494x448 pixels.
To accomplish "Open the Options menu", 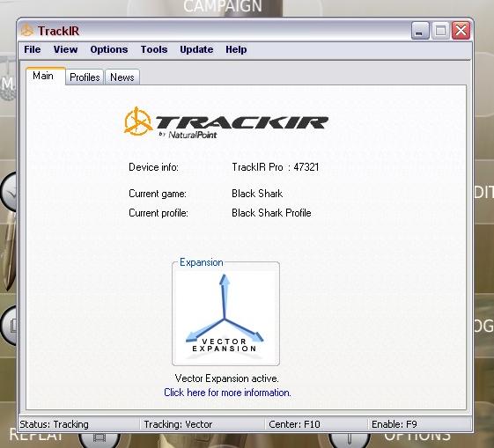I will (109, 49).
